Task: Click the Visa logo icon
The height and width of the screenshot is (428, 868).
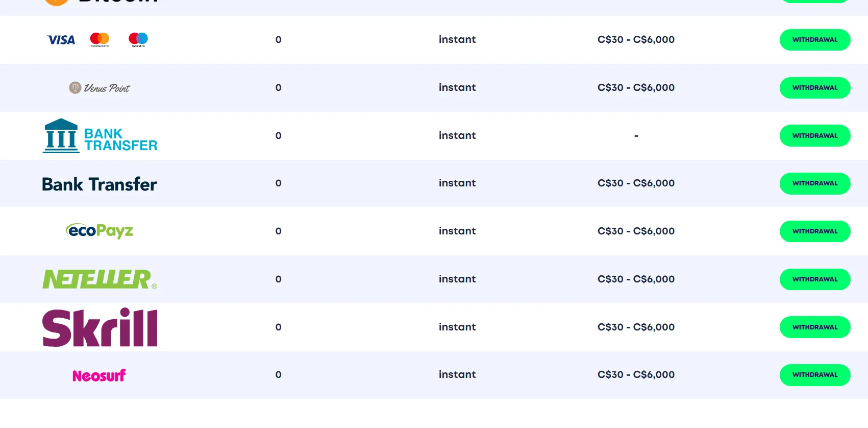Action: 61,40
